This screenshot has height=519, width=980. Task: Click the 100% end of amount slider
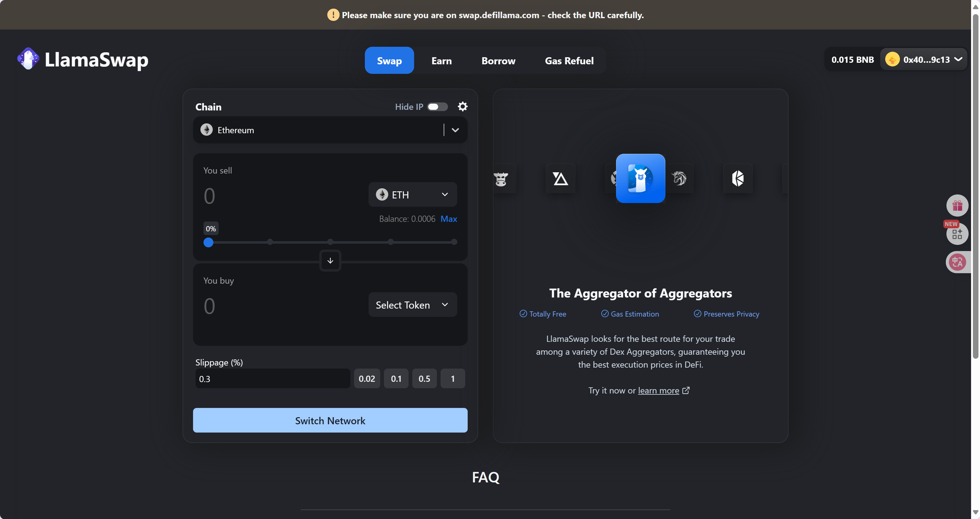click(454, 242)
